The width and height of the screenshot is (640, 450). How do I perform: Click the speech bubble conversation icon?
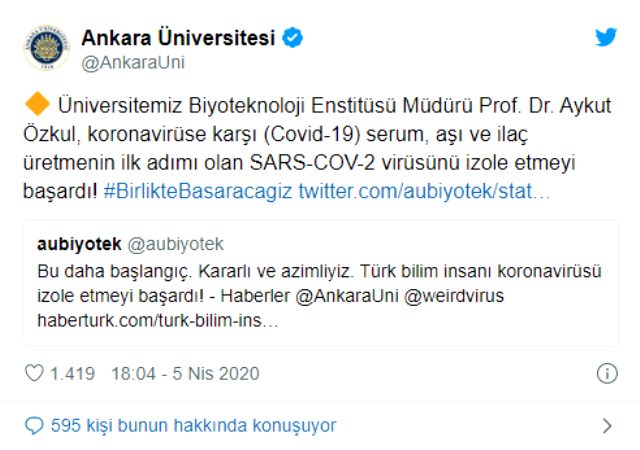coord(34,426)
